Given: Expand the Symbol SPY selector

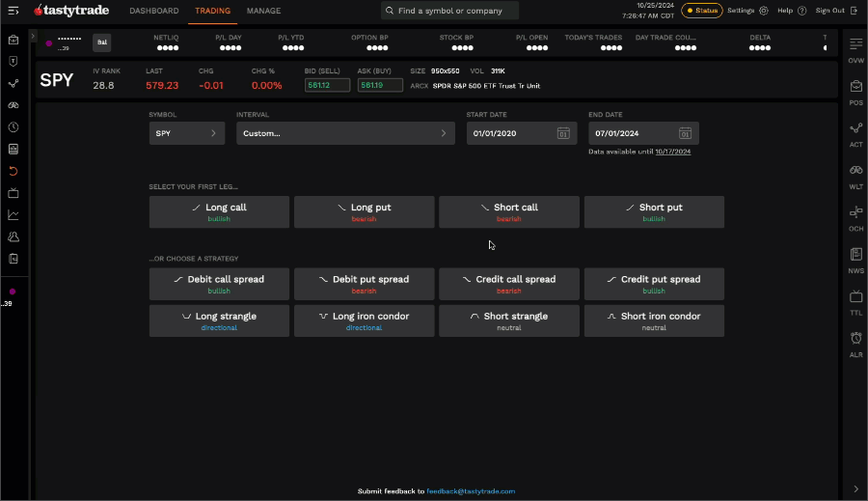Looking at the screenshot, I should (188, 133).
